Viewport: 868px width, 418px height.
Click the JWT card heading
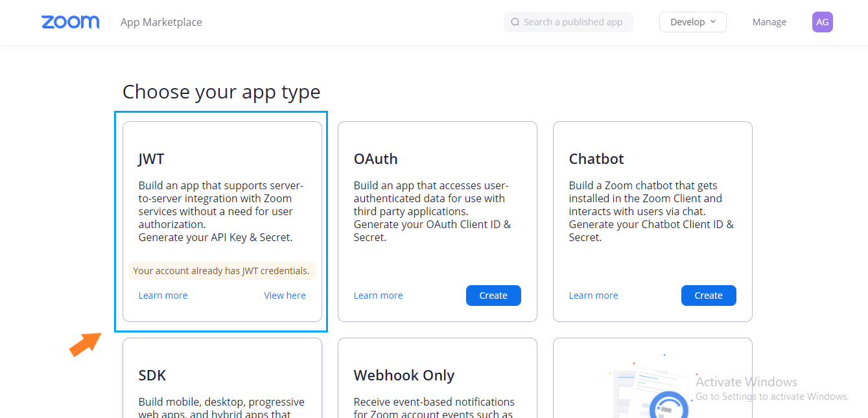[151, 159]
